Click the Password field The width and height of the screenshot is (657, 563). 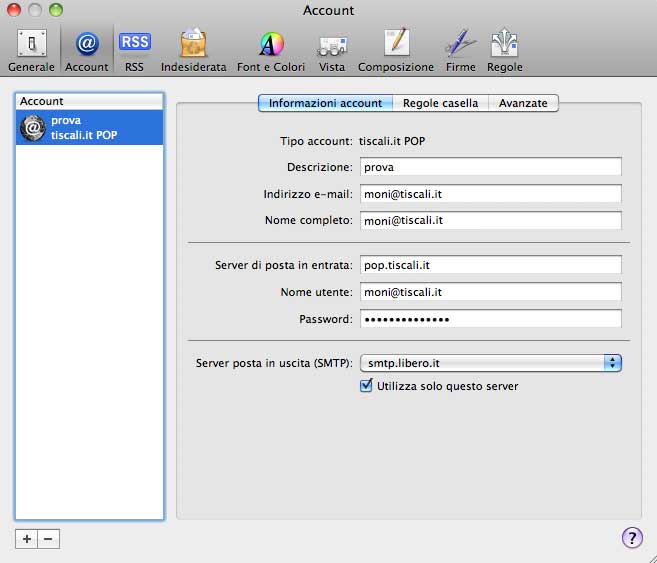pyautogui.click(x=491, y=319)
